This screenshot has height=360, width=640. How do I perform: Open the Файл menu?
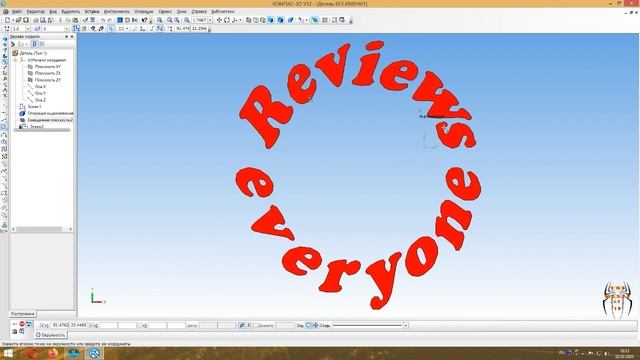17,11
